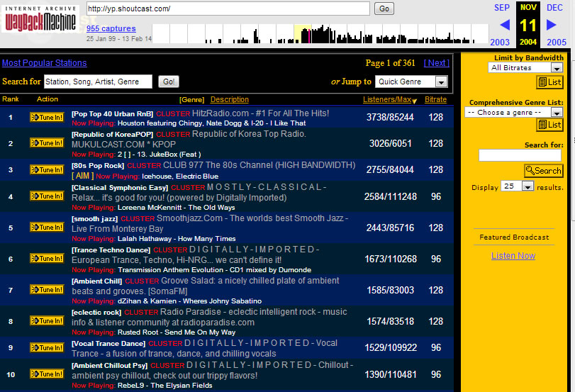
Task: Click Tune In icon for HitzRadio.com station
Action: coord(47,117)
